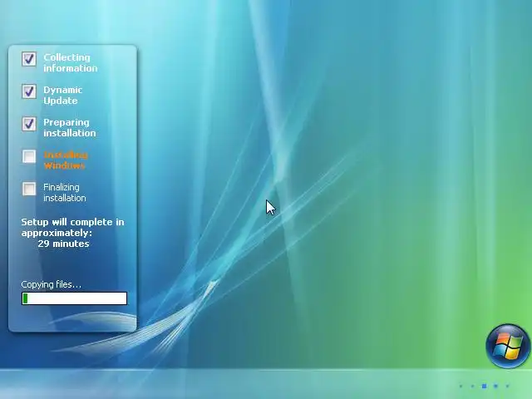The height and width of the screenshot is (399, 532).
Task: Select the "Dynamic Update" step label
Action: click(x=63, y=96)
